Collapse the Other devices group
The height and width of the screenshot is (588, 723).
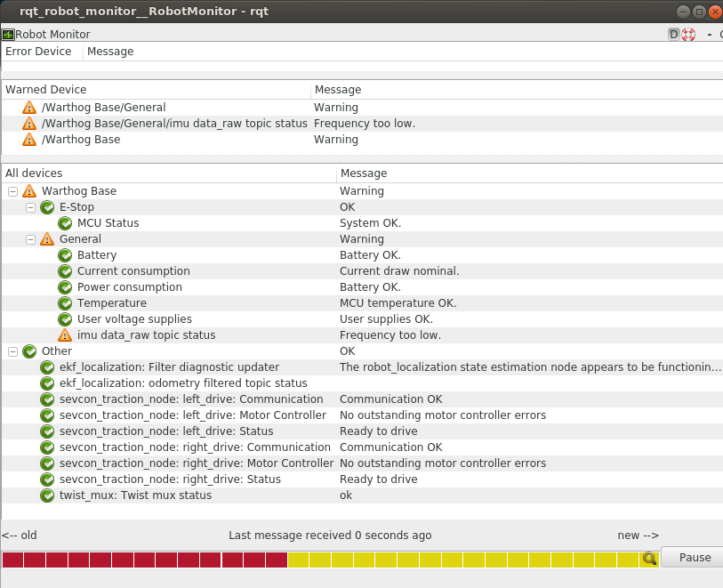[12, 351]
